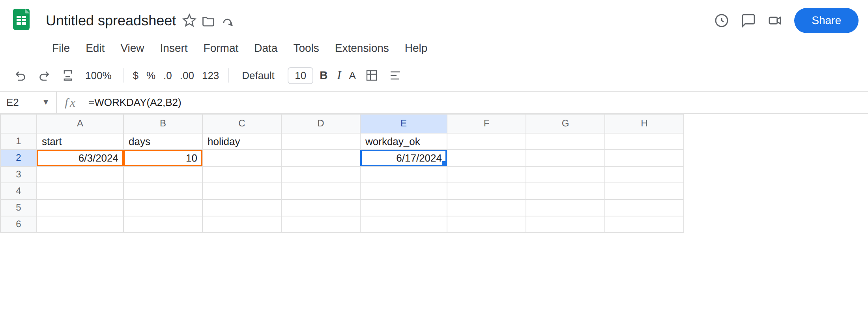The image size is (868, 316).
Task: Open version history clock icon
Action: tap(722, 21)
